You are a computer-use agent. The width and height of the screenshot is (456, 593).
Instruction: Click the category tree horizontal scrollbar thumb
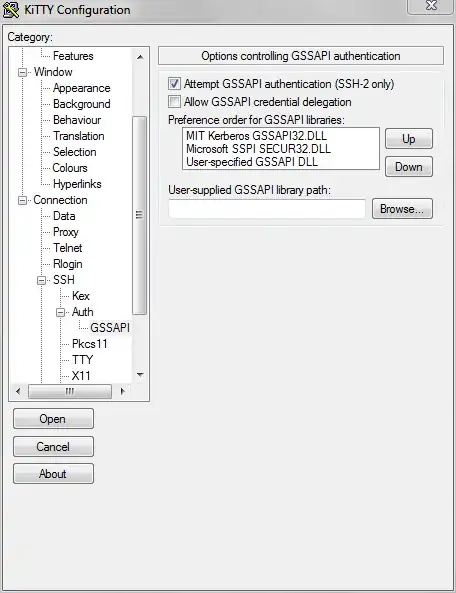(70, 391)
